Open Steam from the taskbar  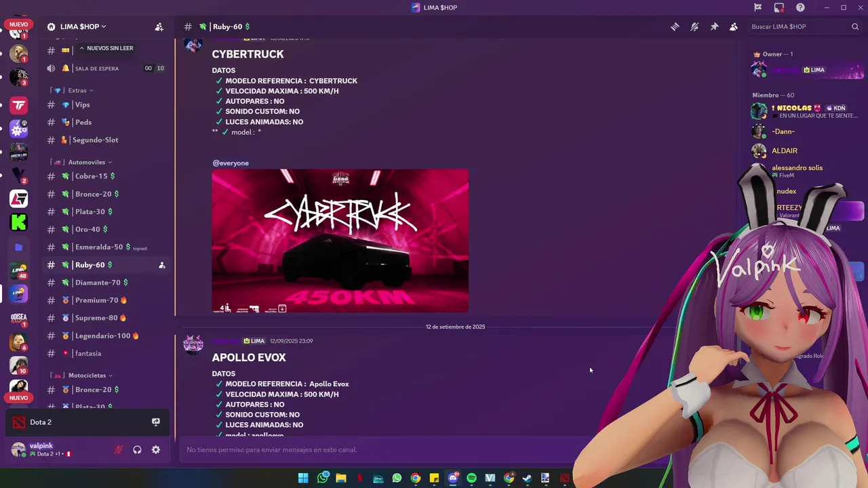pyautogui.click(x=527, y=478)
